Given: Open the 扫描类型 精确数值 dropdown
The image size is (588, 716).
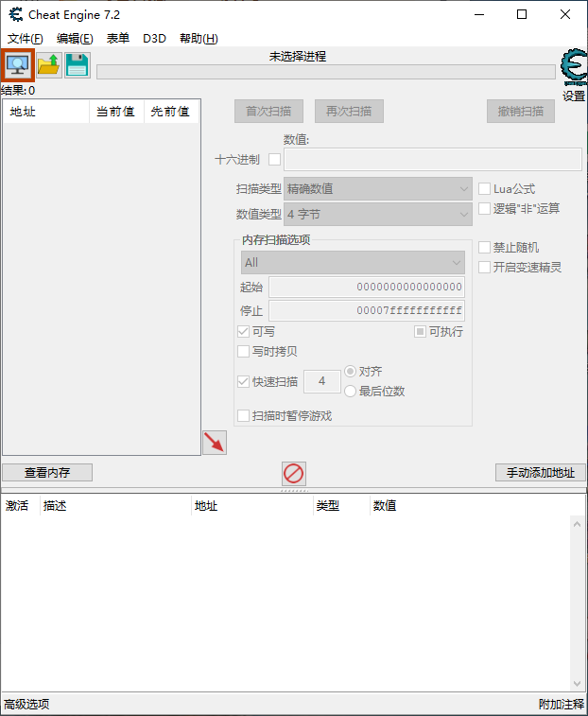Looking at the screenshot, I should pos(378,189).
